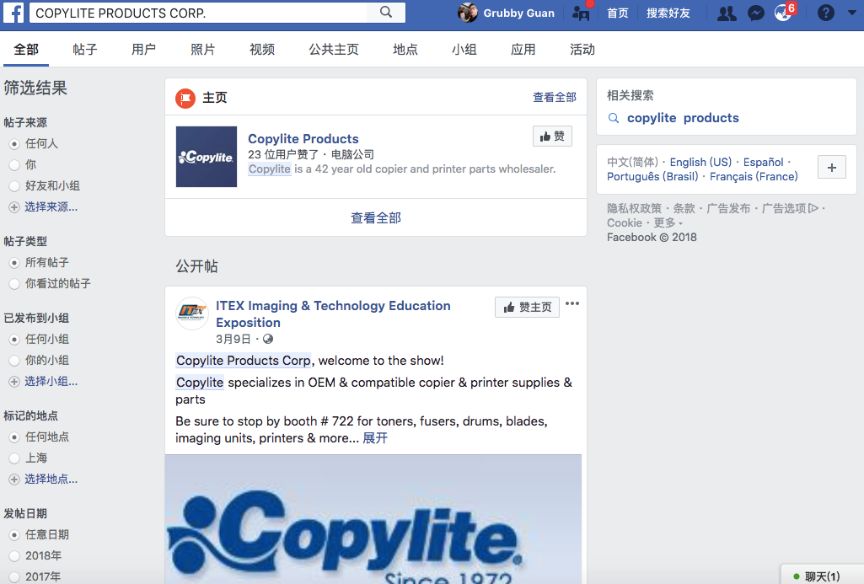The image size is (864, 584).
Task: Go to 首页 in top bar
Action: point(618,13)
